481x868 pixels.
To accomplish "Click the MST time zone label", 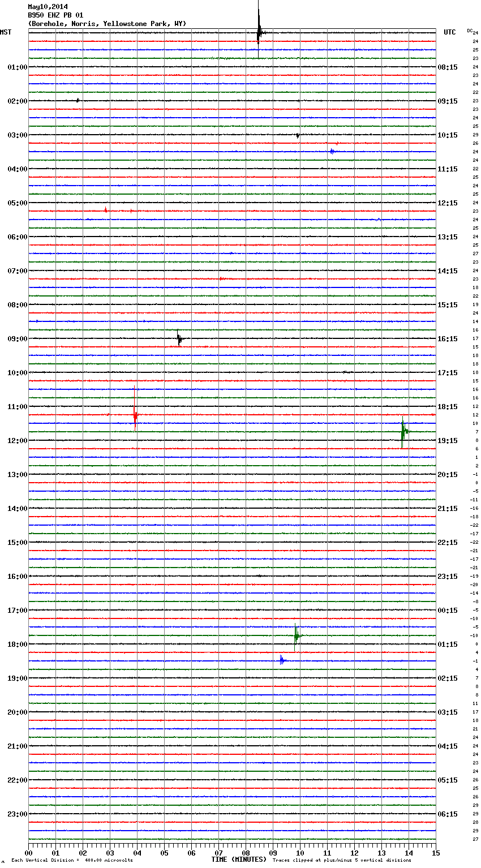I will [x=6, y=32].
